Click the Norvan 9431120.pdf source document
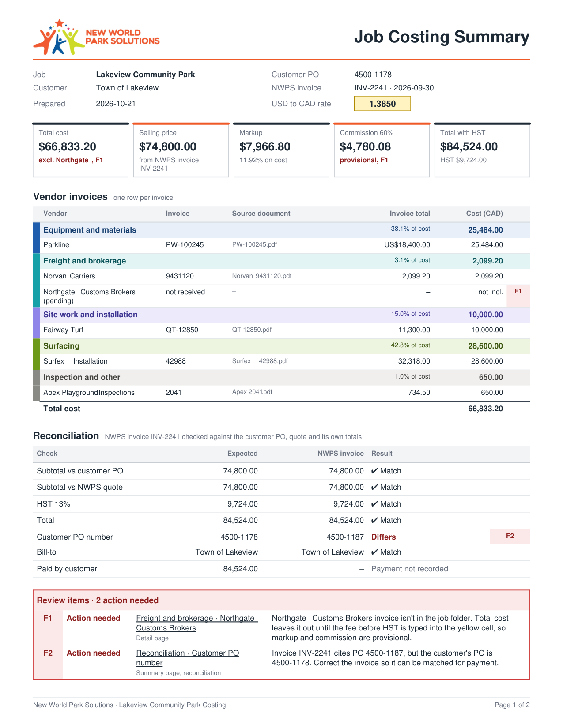Screen dimensions: 563x728 (262, 276)
